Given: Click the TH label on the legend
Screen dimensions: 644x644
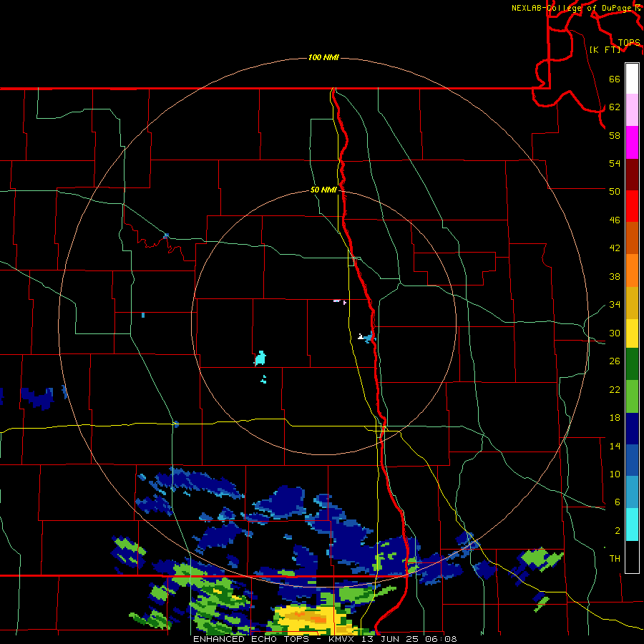Looking at the screenshot, I should [x=615, y=559].
